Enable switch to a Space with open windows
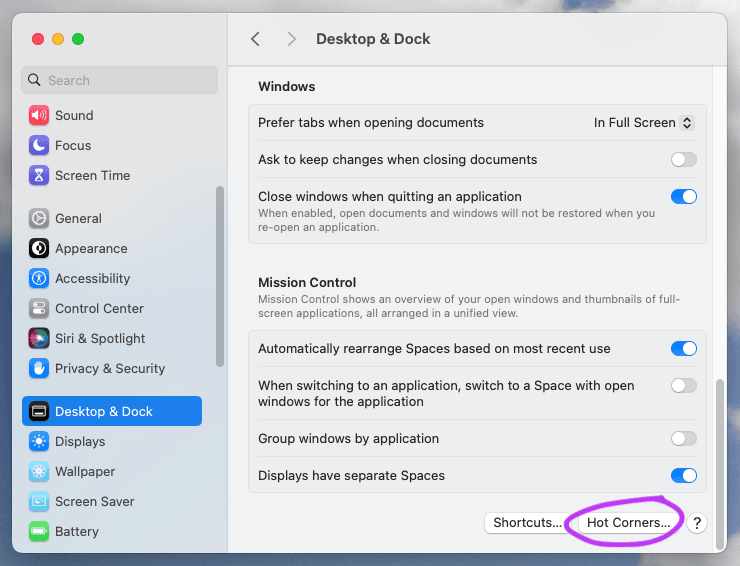This screenshot has width=740, height=566. click(x=683, y=386)
